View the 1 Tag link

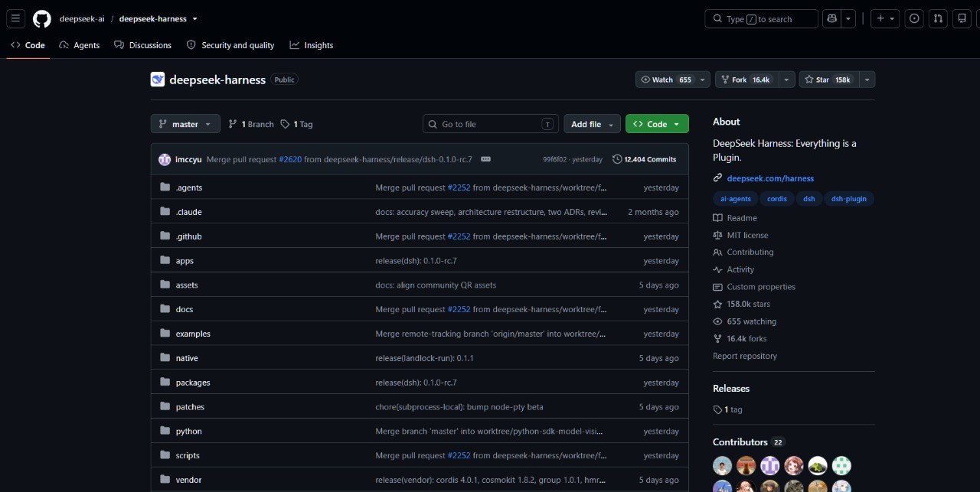coord(296,124)
